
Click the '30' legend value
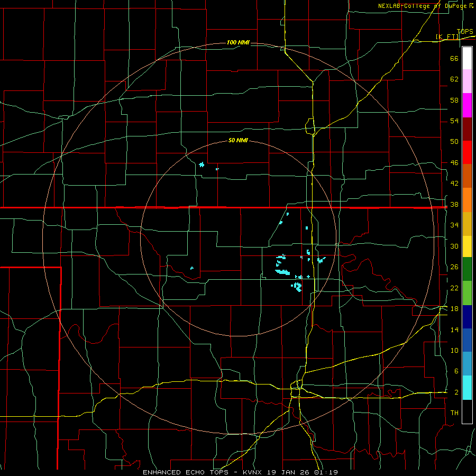pyautogui.click(x=454, y=246)
